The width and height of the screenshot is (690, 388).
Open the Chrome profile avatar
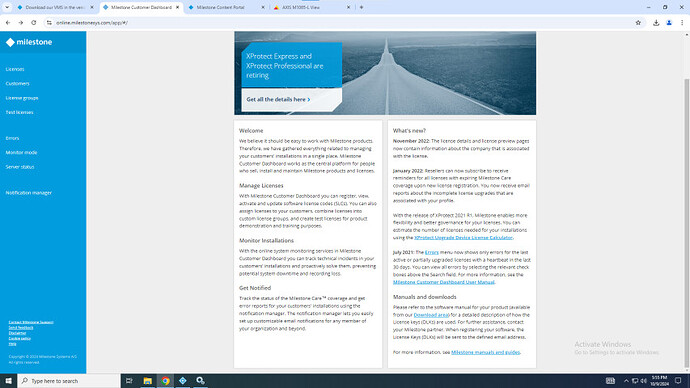(x=669, y=22)
